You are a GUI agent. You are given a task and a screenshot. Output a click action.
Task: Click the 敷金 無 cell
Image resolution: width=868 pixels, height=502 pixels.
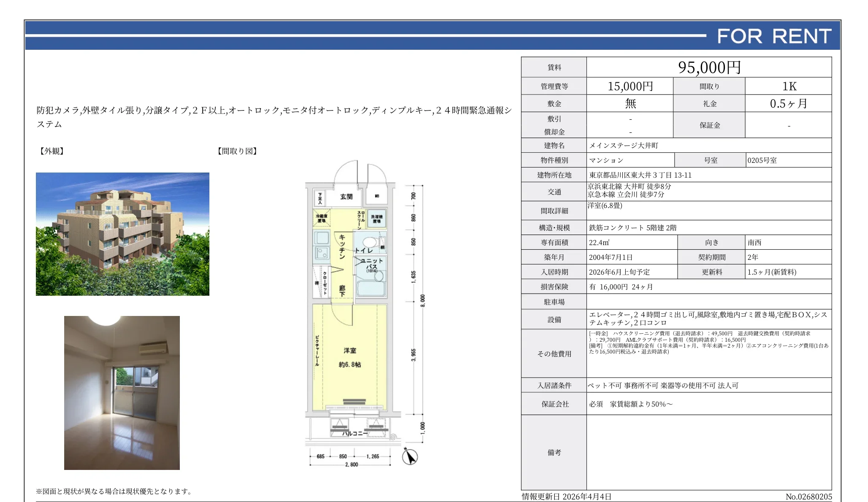click(630, 103)
